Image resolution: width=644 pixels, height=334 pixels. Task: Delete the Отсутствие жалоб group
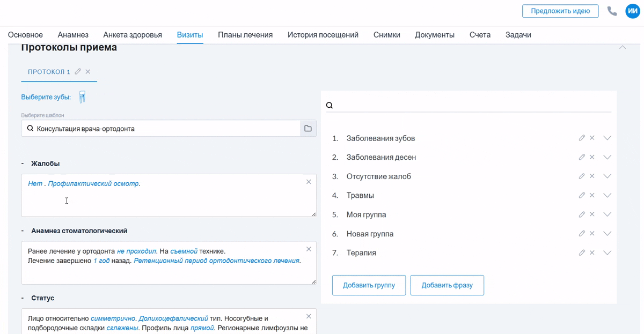pyautogui.click(x=592, y=176)
